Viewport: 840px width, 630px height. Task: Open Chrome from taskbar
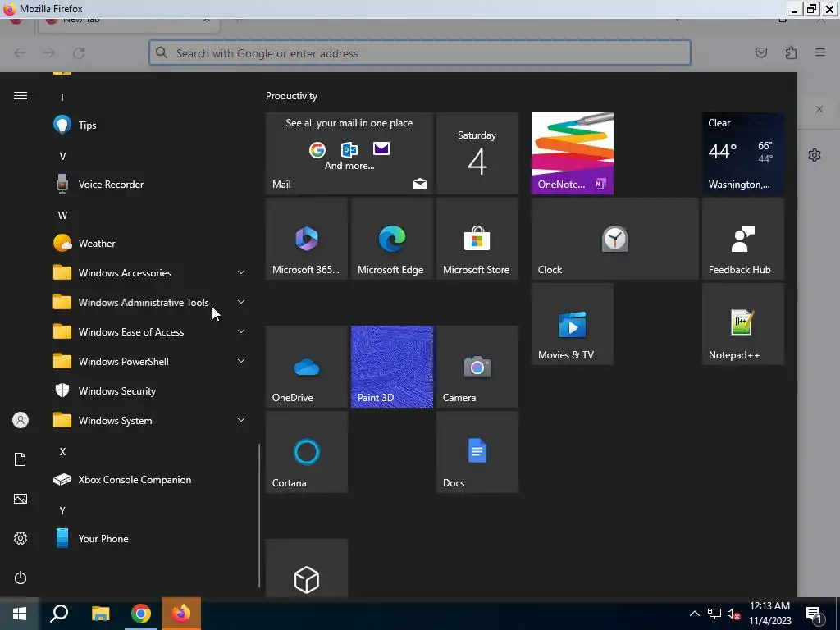click(141, 614)
